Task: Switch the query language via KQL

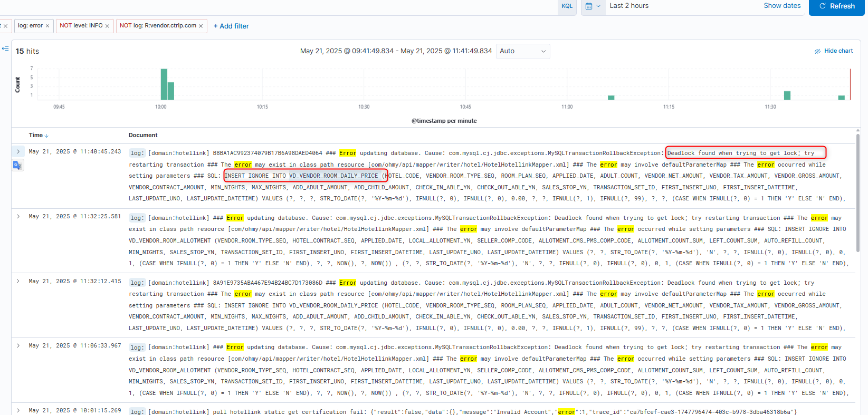Action: tap(567, 6)
